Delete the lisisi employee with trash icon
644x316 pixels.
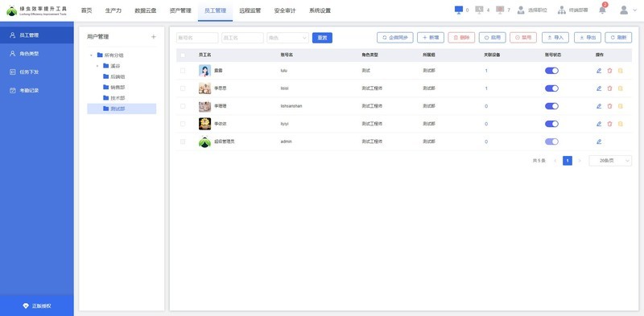click(x=609, y=88)
